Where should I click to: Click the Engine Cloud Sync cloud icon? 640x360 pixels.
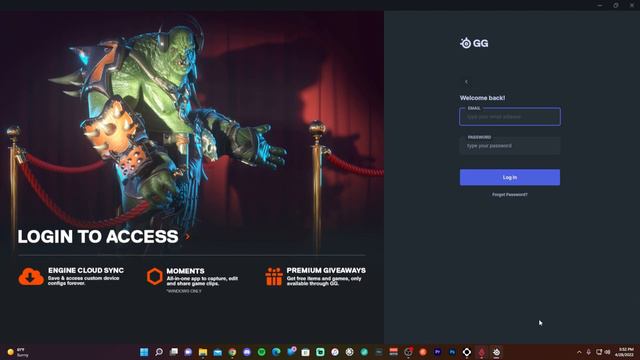(31, 276)
